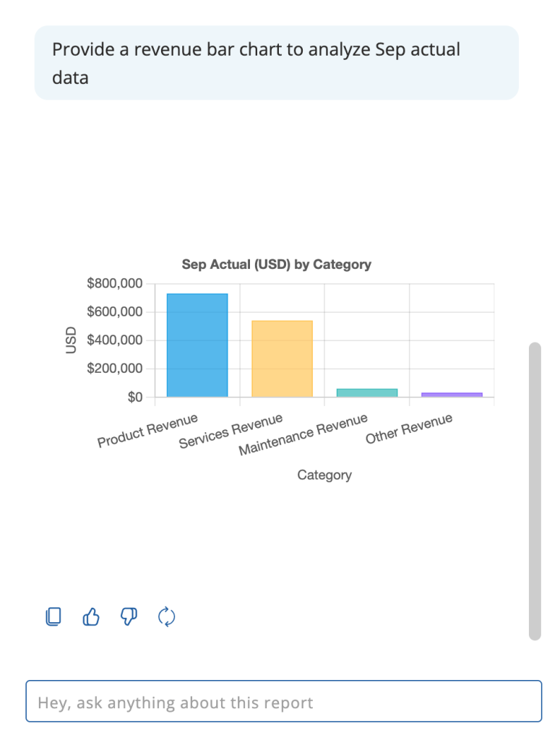Regenerate the response with the refresh icon
The image size is (560, 740).
167,616
